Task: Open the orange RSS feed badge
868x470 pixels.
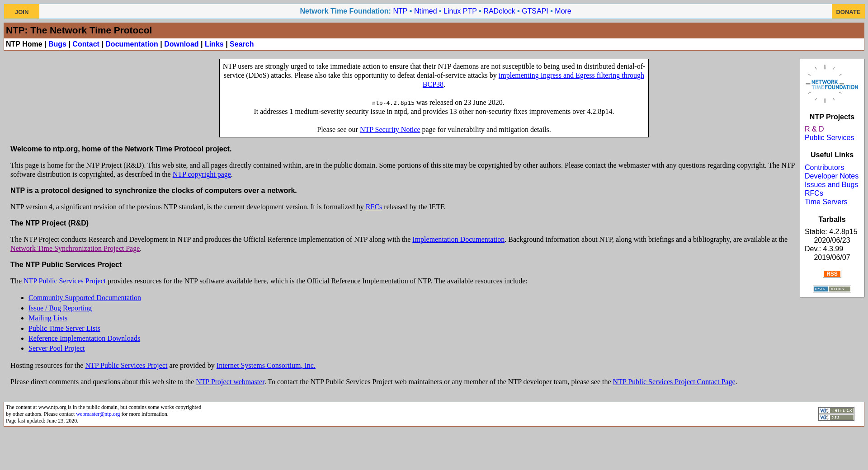Action: pos(832,274)
